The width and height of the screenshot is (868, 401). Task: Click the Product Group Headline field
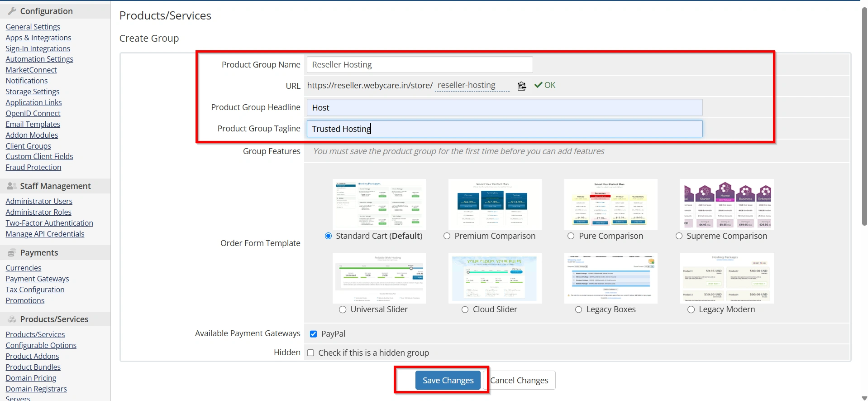tap(505, 107)
